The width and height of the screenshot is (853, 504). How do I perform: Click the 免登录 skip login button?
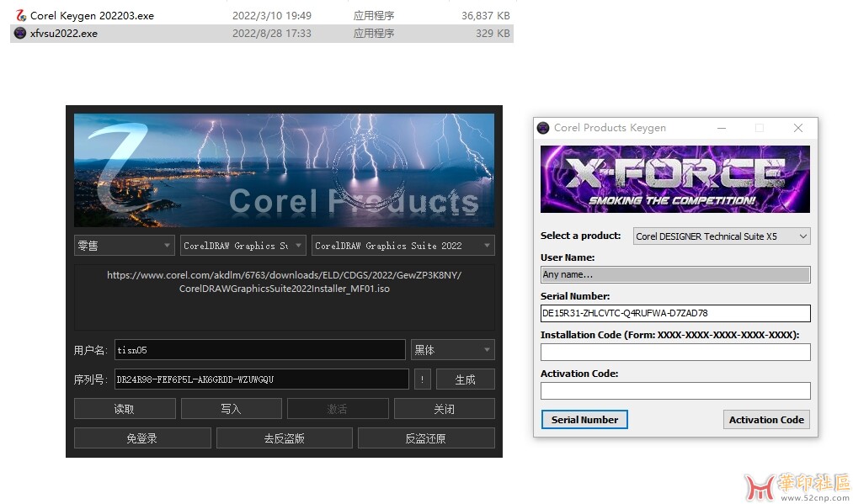(x=142, y=438)
